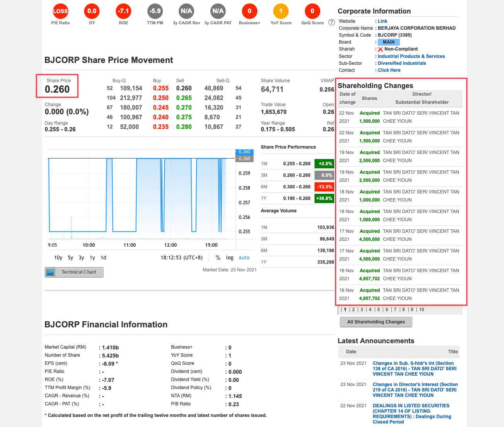Go to shareholding changes page 9
504x427 pixels.
pyautogui.click(x=412, y=310)
